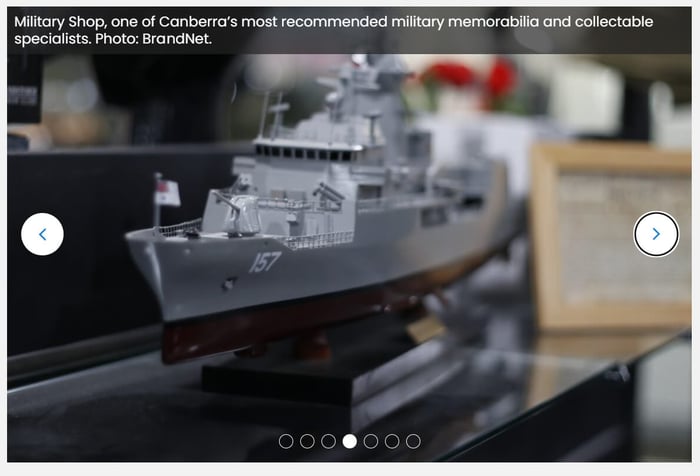Click the small flag on the ship's bow
The image size is (700, 476).
point(167,193)
